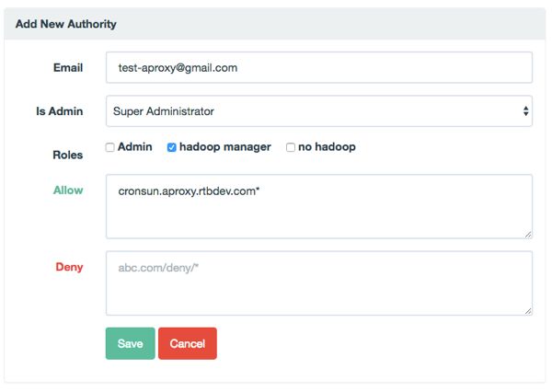
Task: Click the no hadoop label text
Action: 327,147
